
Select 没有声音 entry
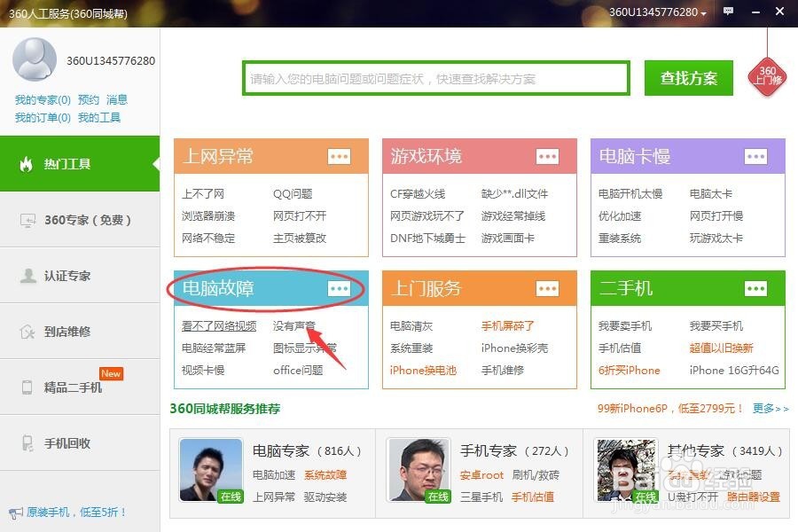tap(294, 325)
